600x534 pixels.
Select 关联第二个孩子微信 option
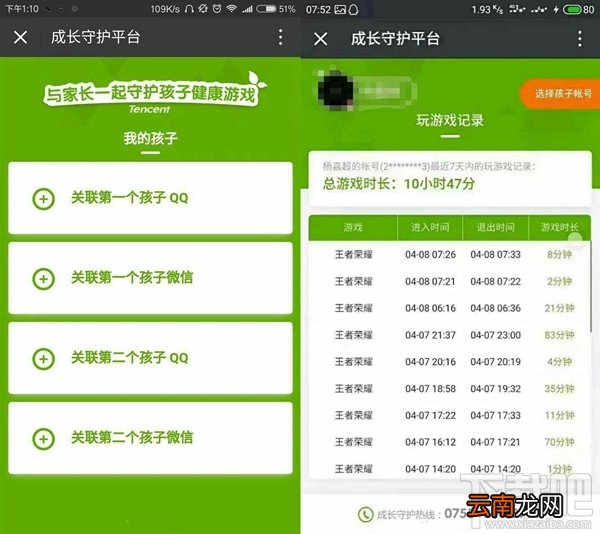150,438
